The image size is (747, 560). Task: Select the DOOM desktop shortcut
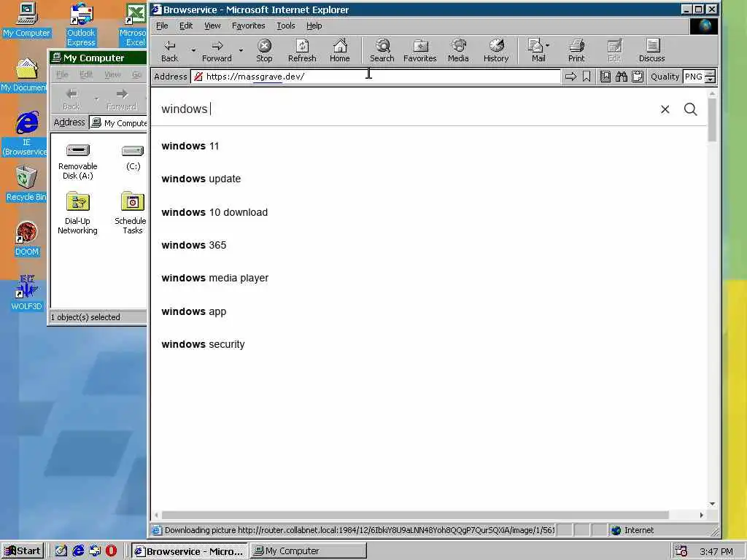tap(27, 239)
